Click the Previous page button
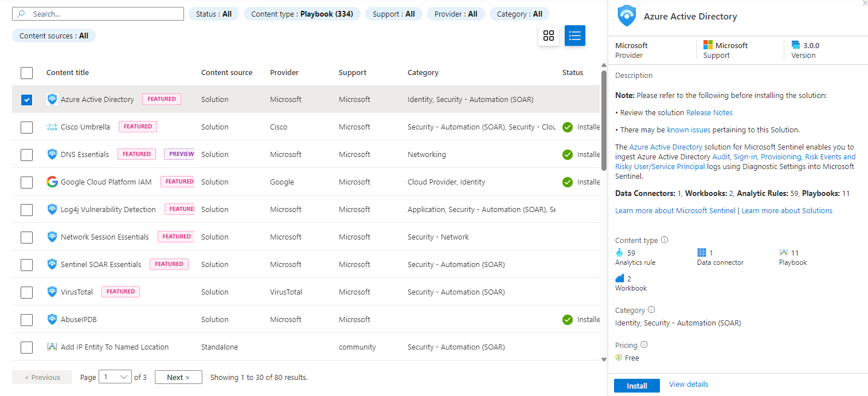The height and width of the screenshot is (396, 868). pyautogui.click(x=42, y=377)
